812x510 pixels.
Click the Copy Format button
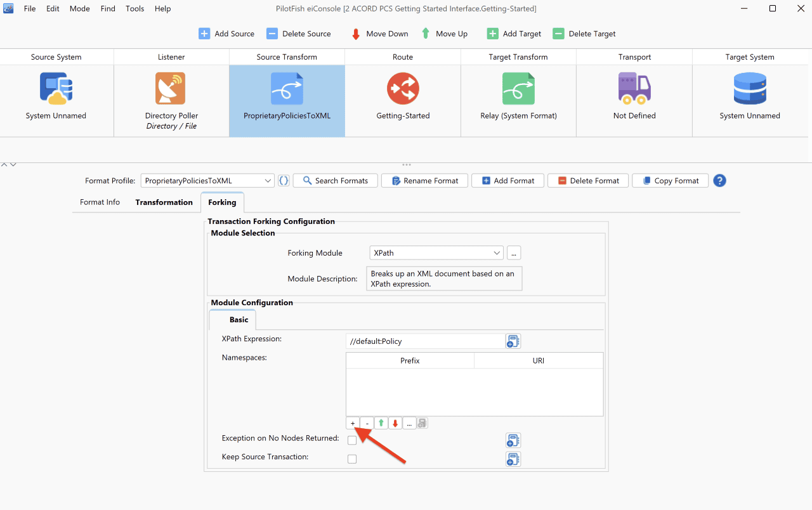[670, 181]
